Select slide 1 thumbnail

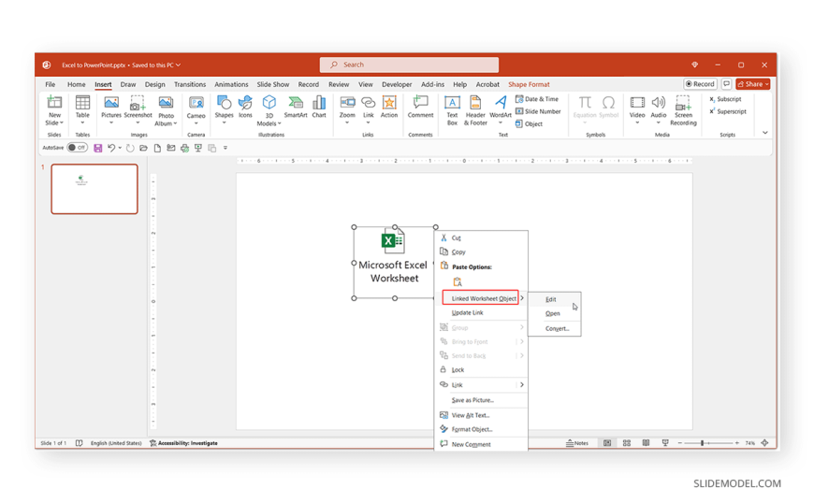94,189
